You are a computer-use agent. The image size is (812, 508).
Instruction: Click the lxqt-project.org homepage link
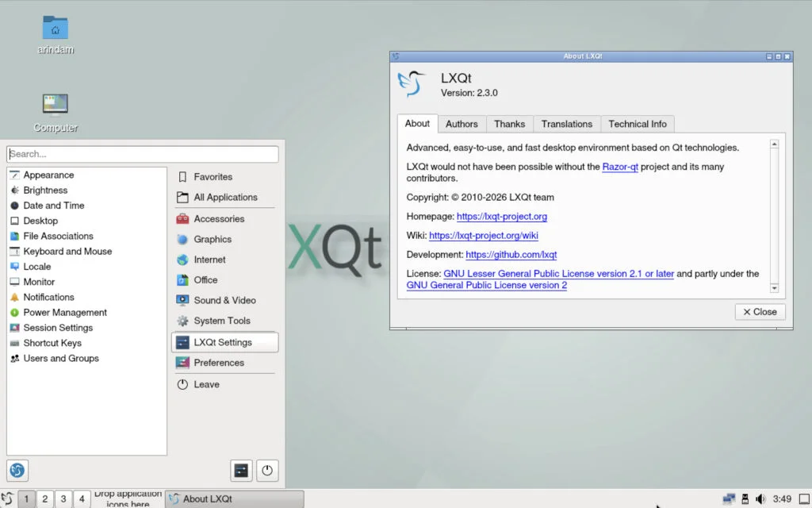(x=503, y=216)
